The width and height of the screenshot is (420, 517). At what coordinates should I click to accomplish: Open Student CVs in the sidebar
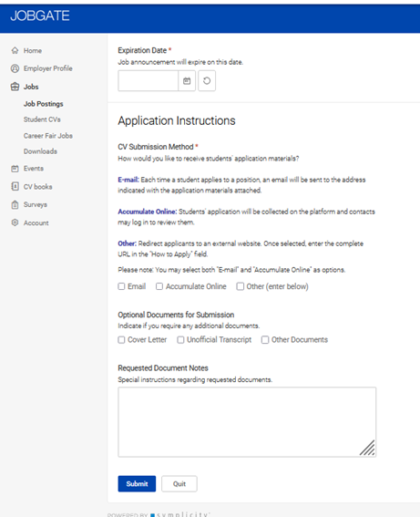tap(42, 119)
